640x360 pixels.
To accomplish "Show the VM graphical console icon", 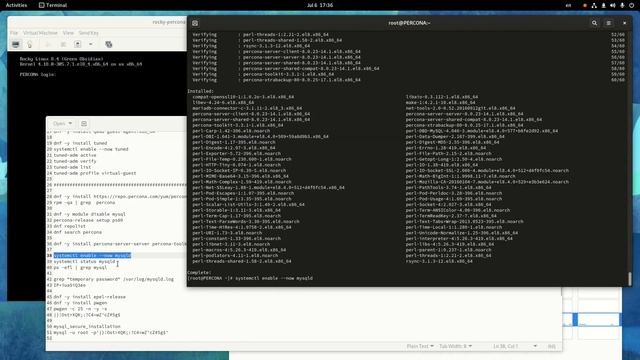I will 16,44.
